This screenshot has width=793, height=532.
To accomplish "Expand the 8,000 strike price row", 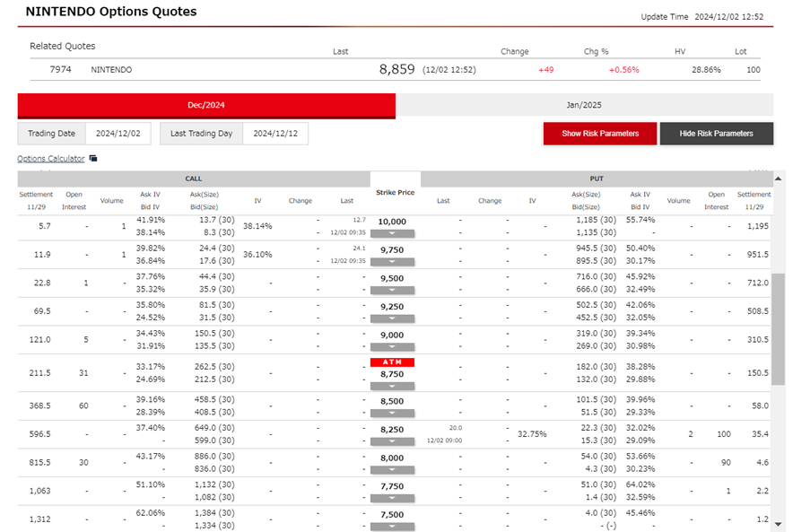I will click(392, 470).
